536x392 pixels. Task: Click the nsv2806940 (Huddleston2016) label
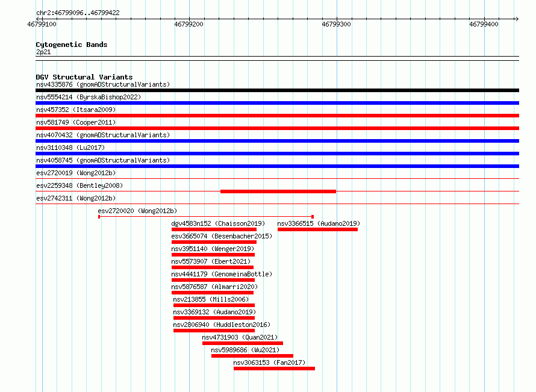[x=222, y=325]
